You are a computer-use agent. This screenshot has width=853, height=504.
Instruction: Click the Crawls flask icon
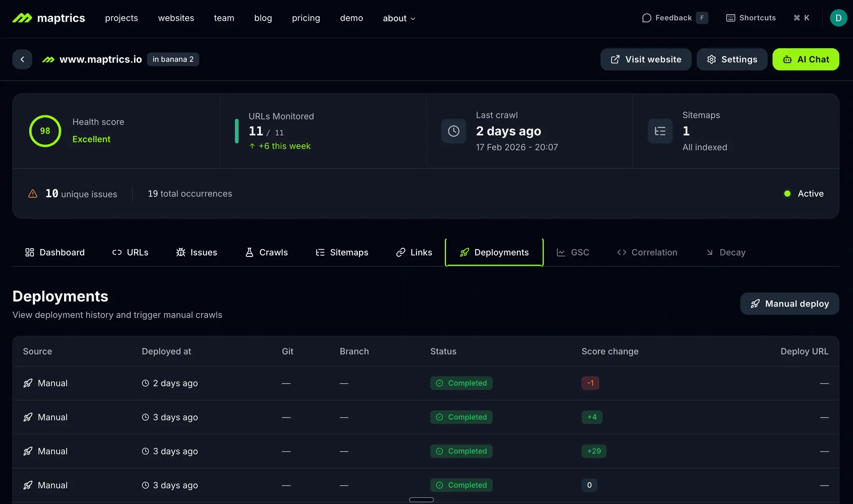[x=249, y=252]
